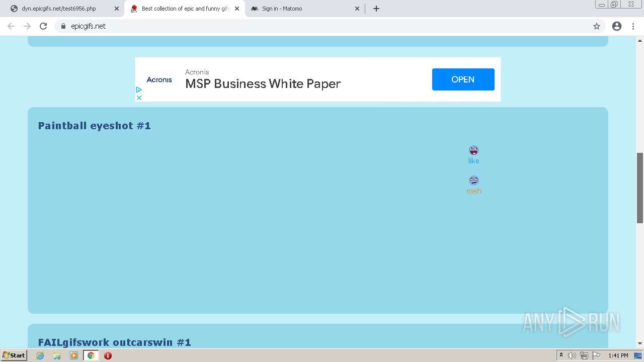Click the meh face icon
The width and height of the screenshot is (644, 362).
click(x=474, y=180)
